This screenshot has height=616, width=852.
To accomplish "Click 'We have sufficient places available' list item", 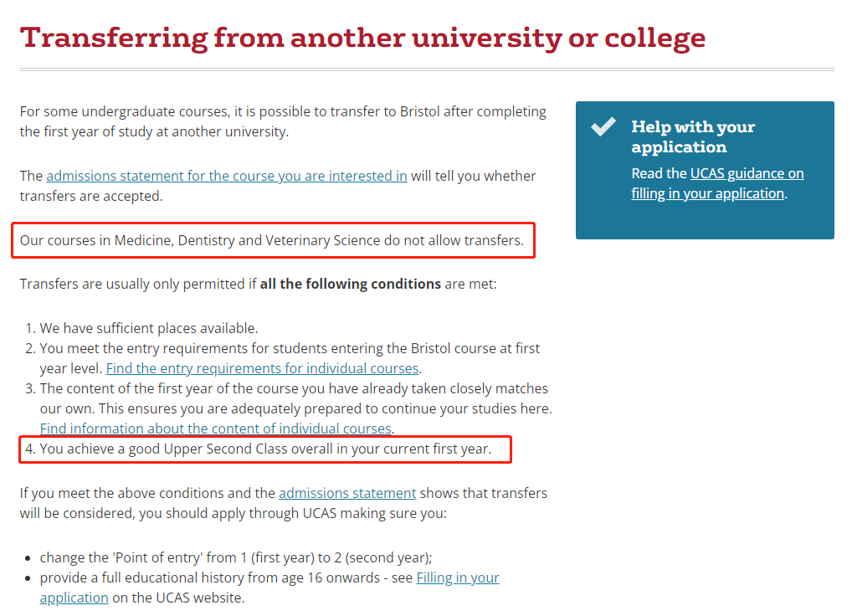I will click(149, 328).
